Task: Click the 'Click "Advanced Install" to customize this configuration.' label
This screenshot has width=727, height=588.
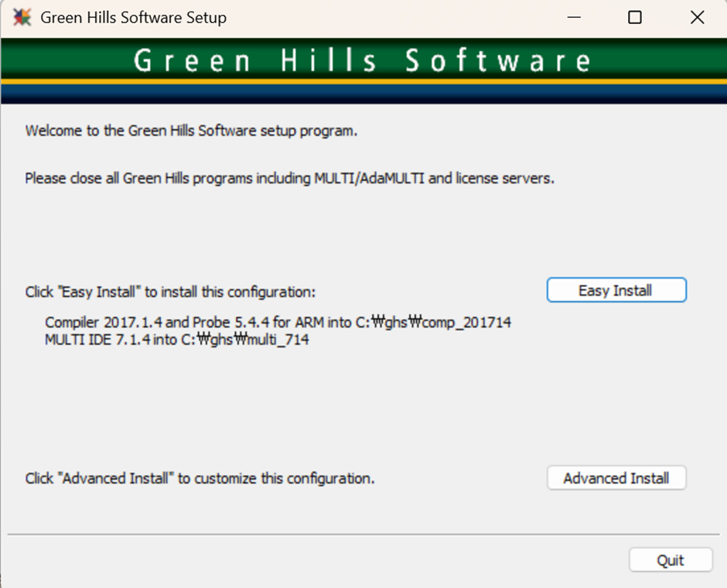Action: (200, 479)
